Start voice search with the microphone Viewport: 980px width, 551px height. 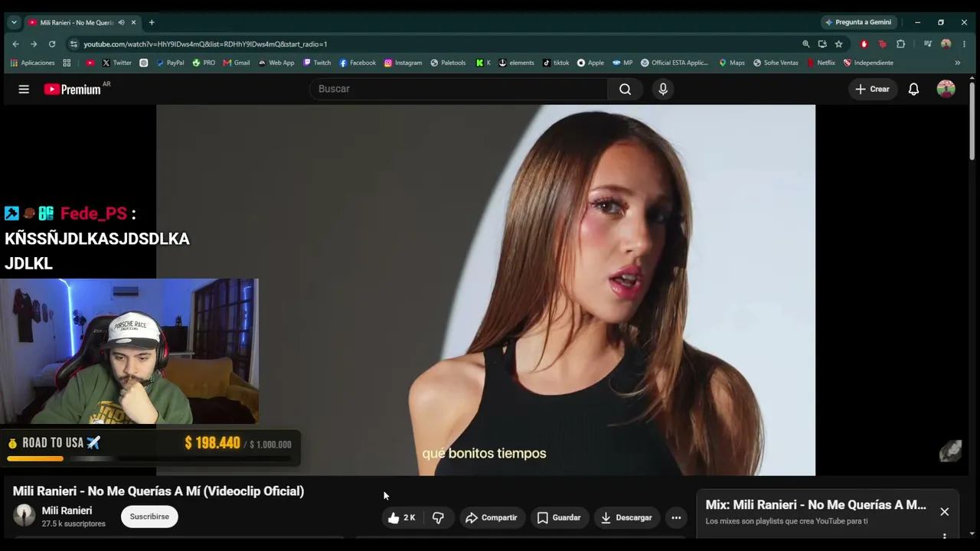click(x=663, y=89)
